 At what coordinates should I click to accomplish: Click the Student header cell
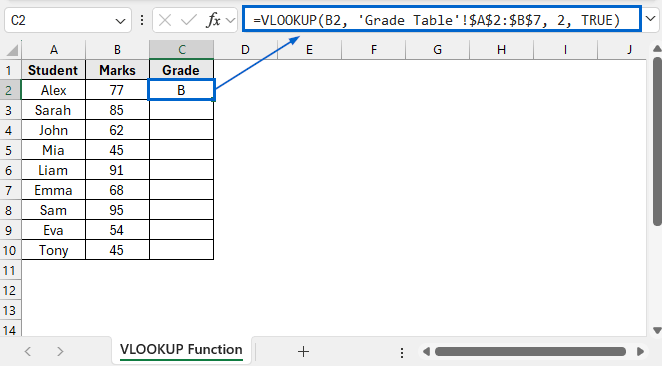tap(54, 70)
